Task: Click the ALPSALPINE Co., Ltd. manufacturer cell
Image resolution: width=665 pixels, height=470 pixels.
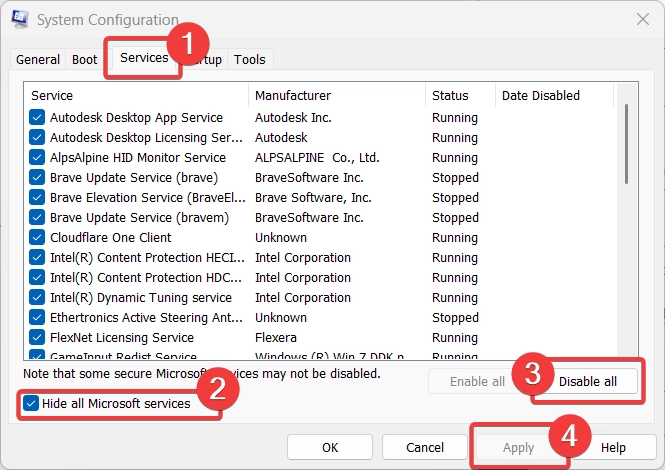Action: pyautogui.click(x=317, y=158)
